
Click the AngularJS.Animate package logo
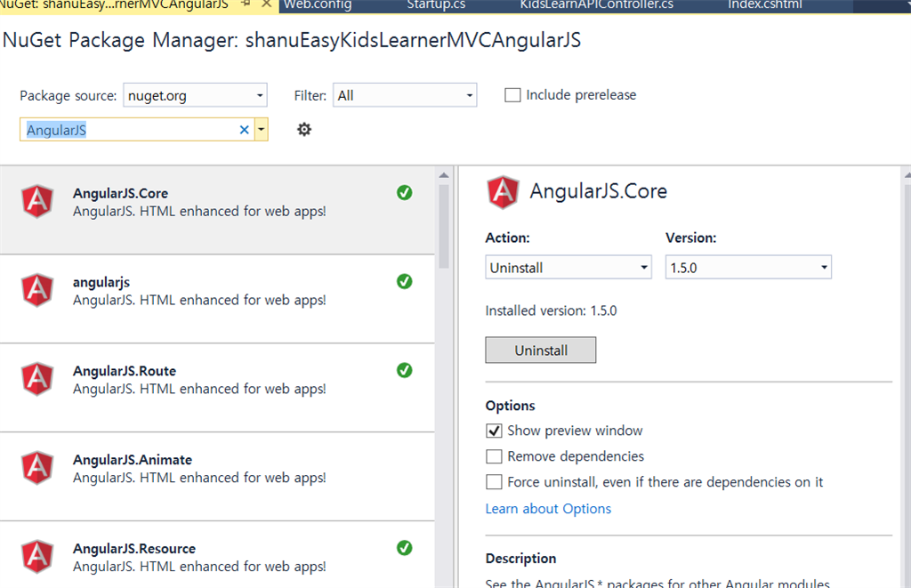coord(36,468)
